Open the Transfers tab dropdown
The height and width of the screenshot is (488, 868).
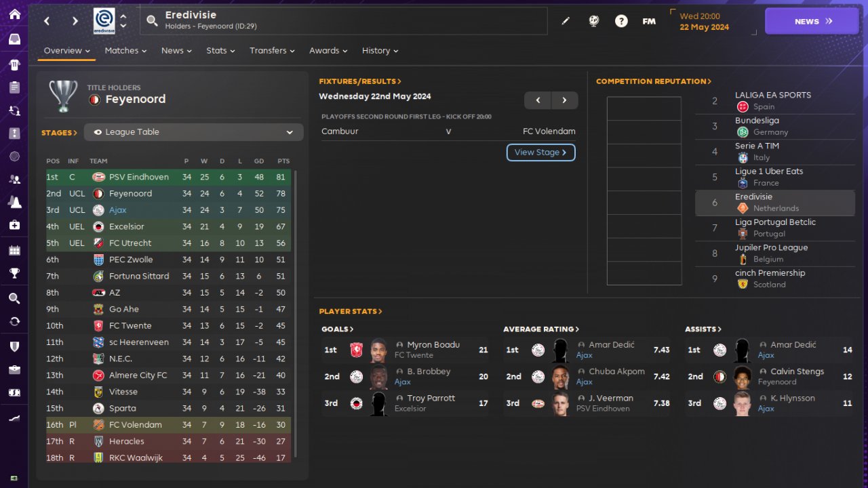(x=272, y=51)
